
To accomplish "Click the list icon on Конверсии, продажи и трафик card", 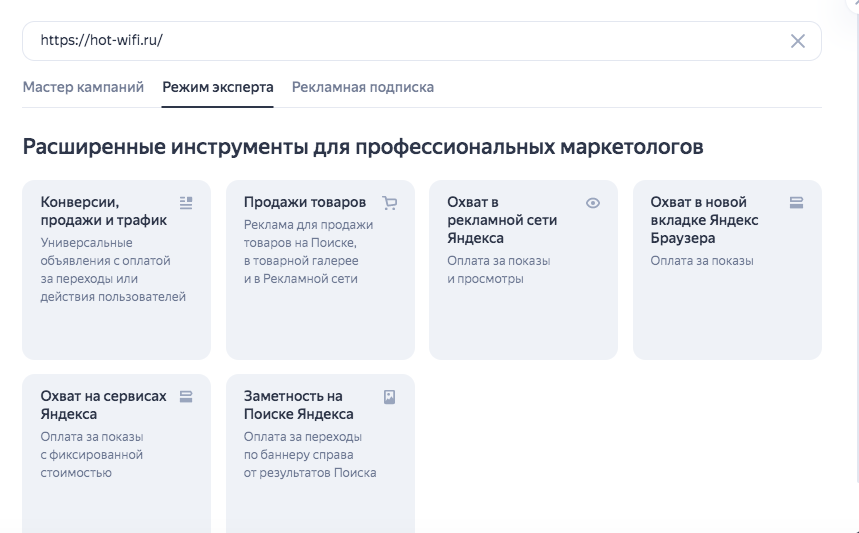I will click(x=186, y=203).
